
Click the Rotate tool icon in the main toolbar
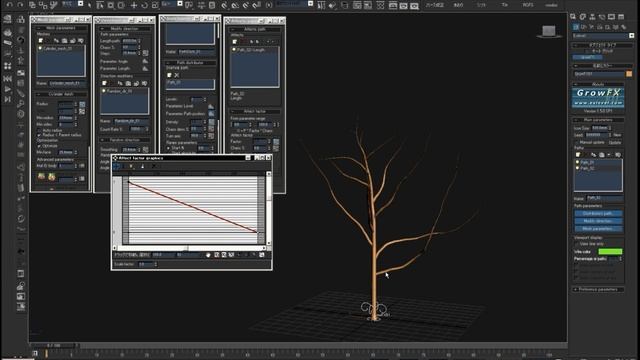pyautogui.click(x=144, y=5)
